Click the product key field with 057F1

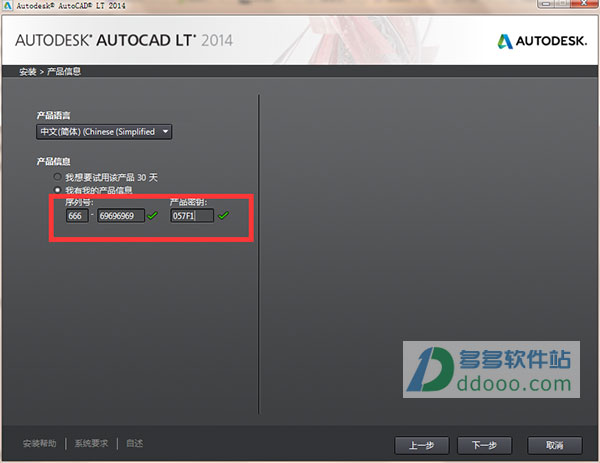click(192, 215)
